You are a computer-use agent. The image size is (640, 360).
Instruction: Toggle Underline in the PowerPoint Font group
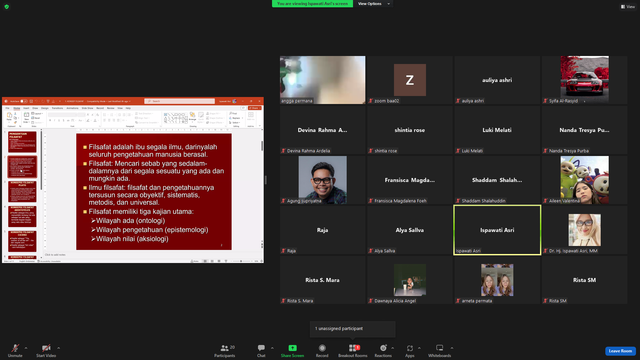[x=59, y=120]
